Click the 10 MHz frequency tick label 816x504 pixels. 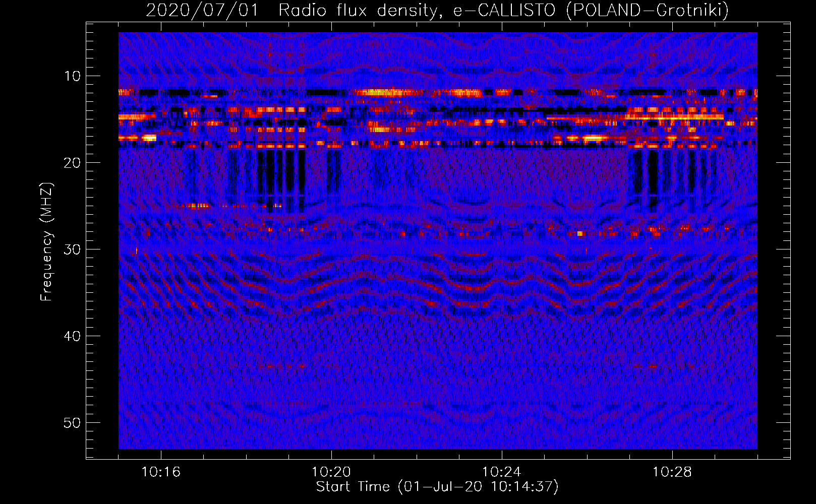(72, 76)
